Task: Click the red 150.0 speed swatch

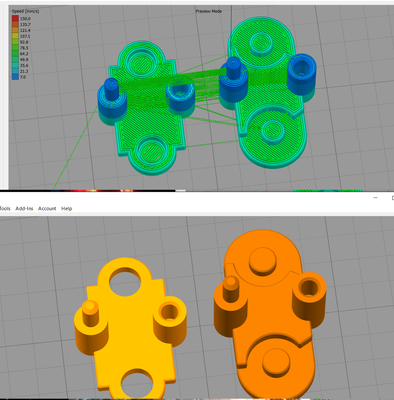Action: point(15,19)
